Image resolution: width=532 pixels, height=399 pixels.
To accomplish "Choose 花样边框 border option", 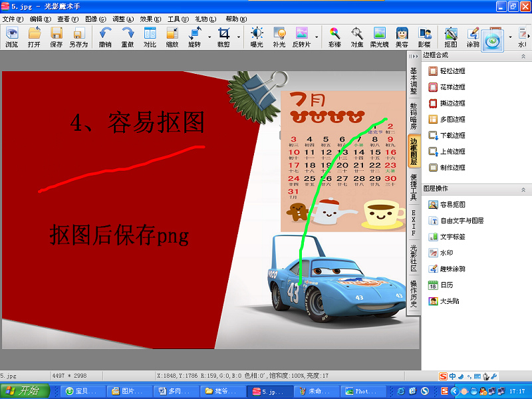I will click(447, 87).
